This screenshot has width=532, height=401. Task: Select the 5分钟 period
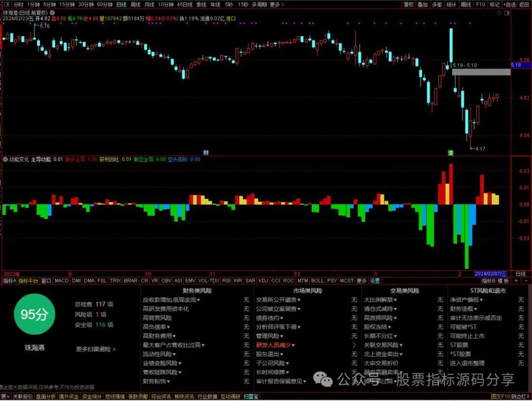[x=50, y=4]
